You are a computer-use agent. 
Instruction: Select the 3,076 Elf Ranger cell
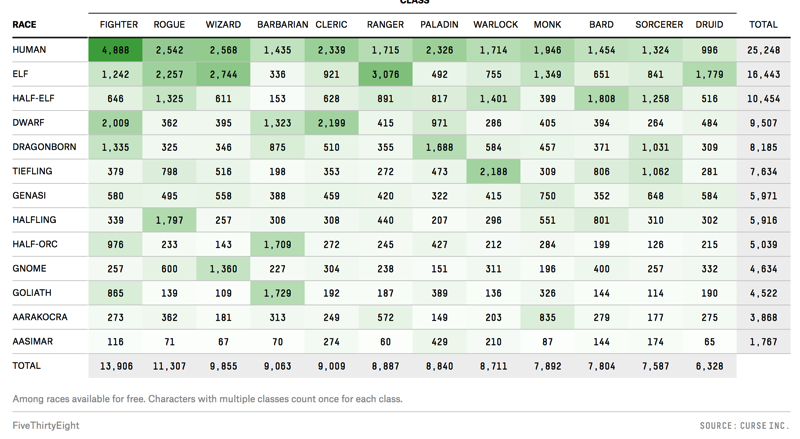pyautogui.click(x=386, y=74)
